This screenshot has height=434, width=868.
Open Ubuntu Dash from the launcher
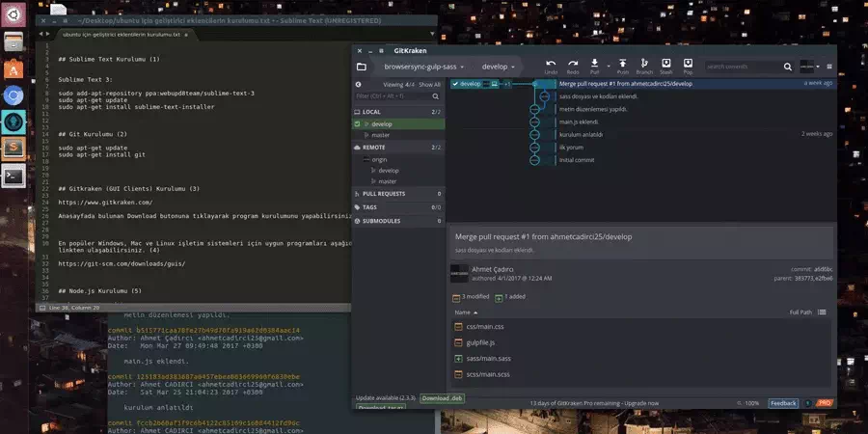coord(14,14)
